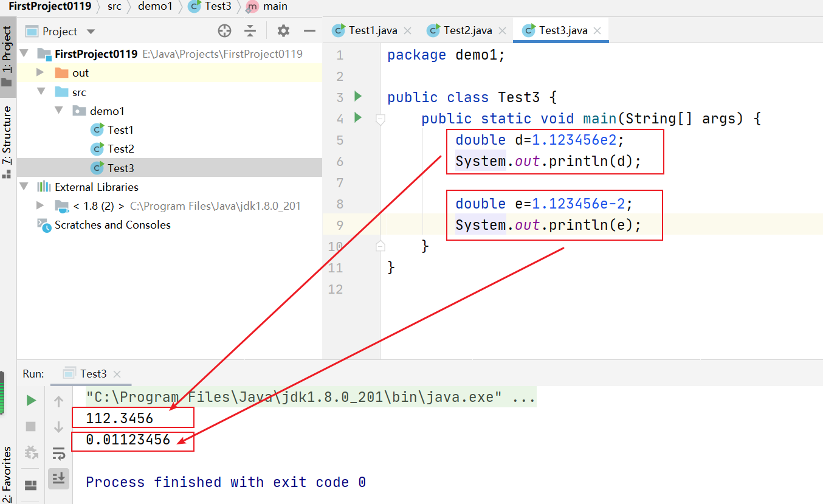The image size is (823, 504).
Task: Rerun Test3 with green play button
Action: coord(31,401)
